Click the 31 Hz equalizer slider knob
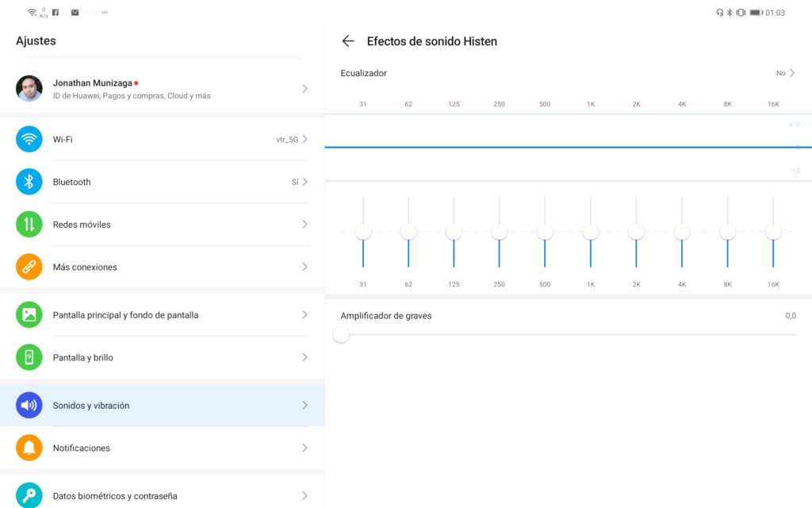The height and width of the screenshot is (508, 812). (x=363, y=232)
